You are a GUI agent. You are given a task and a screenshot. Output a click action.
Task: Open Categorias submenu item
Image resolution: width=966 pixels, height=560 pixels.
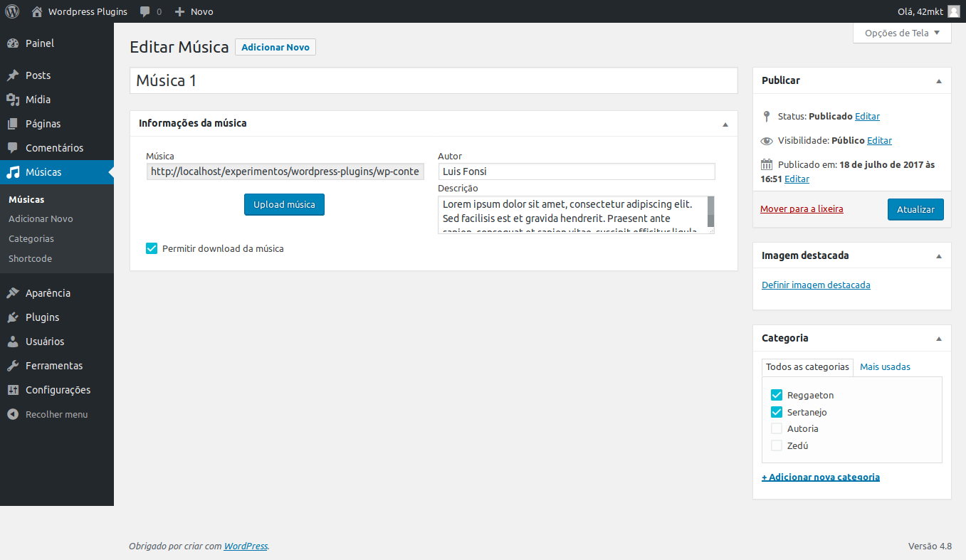point(31,239)
